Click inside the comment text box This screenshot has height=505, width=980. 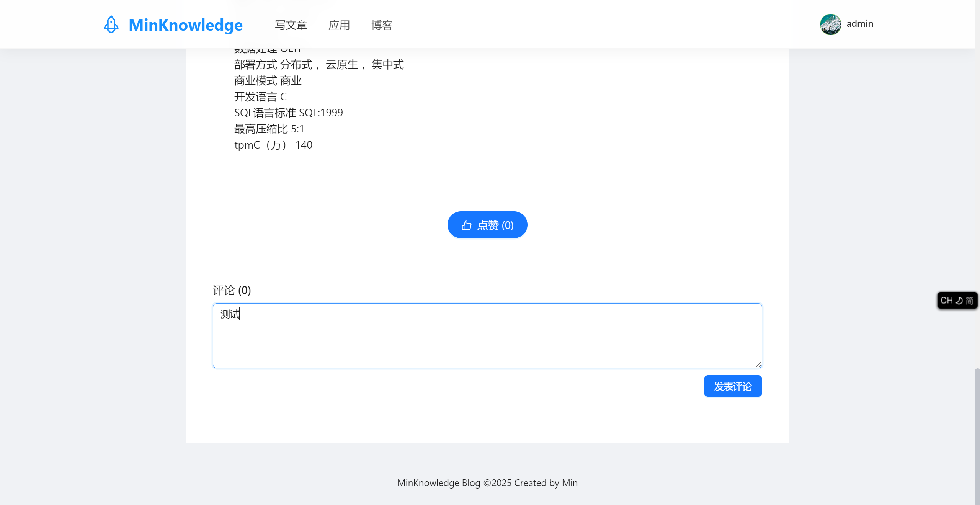(486, 335)
